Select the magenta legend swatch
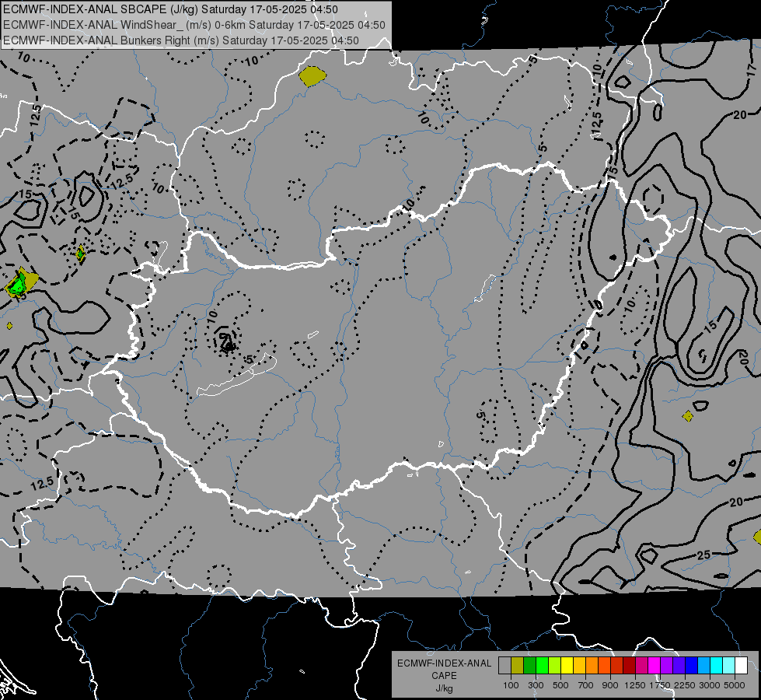Image resolution: width=761 pixels, height=700 pixels. click(655, 665)
